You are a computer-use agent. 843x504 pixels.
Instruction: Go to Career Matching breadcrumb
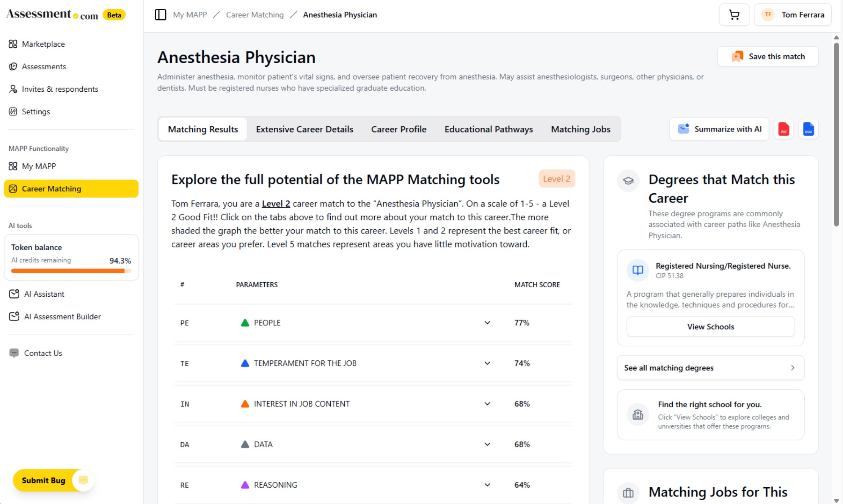(x=255, y=15)
